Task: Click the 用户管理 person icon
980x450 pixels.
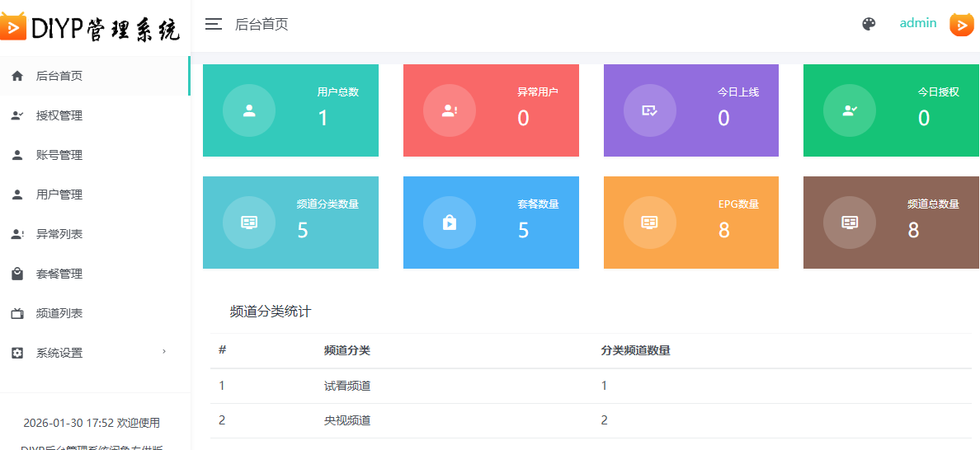Action: point(17,195)
